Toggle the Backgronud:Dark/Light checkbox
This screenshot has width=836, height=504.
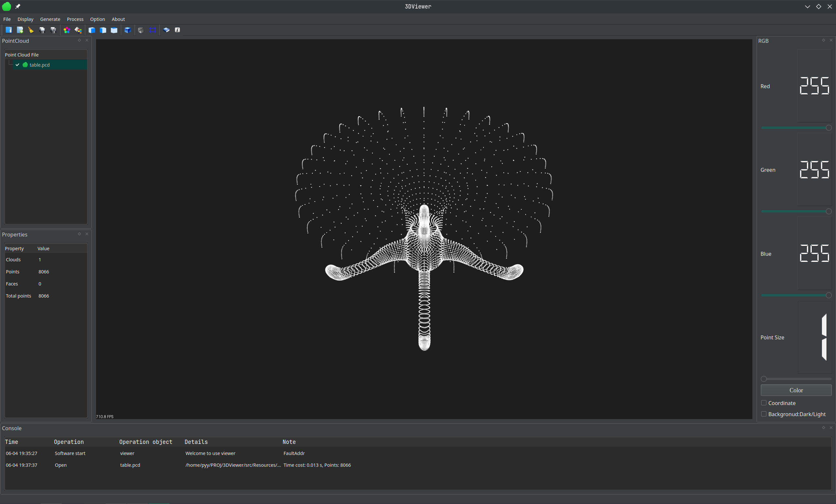click(764, 414)
